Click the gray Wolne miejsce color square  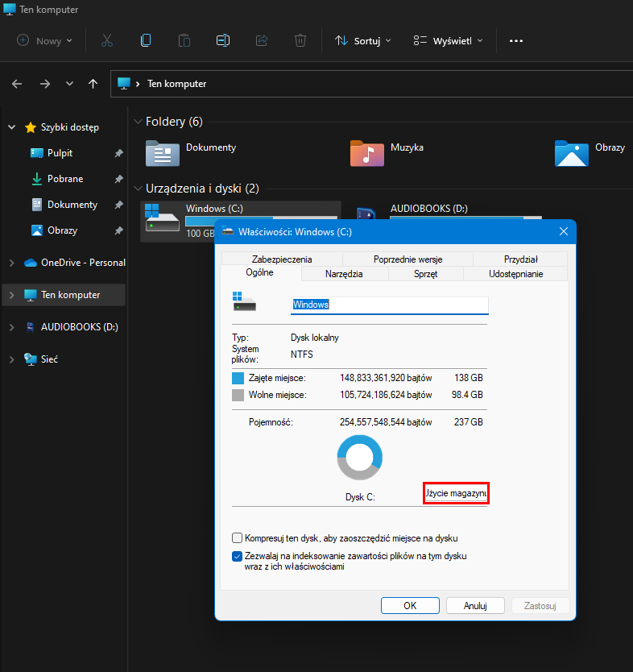(238, 395)
